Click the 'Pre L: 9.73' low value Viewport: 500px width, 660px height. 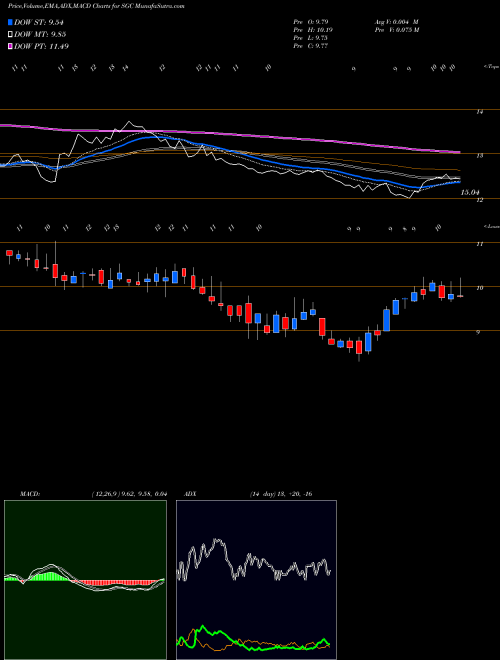[x=311, y=38]
